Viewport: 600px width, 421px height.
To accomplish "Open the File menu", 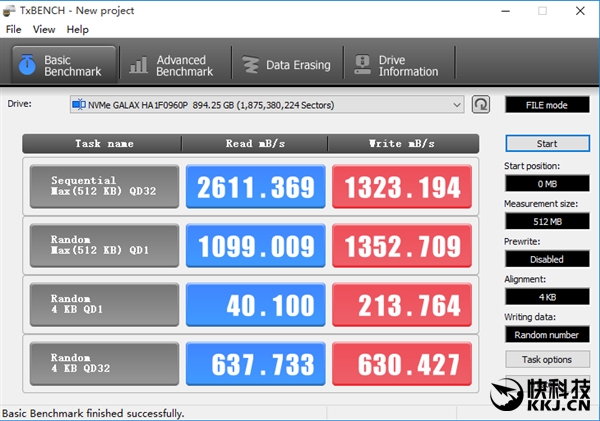I will click(x=13, y=30).
